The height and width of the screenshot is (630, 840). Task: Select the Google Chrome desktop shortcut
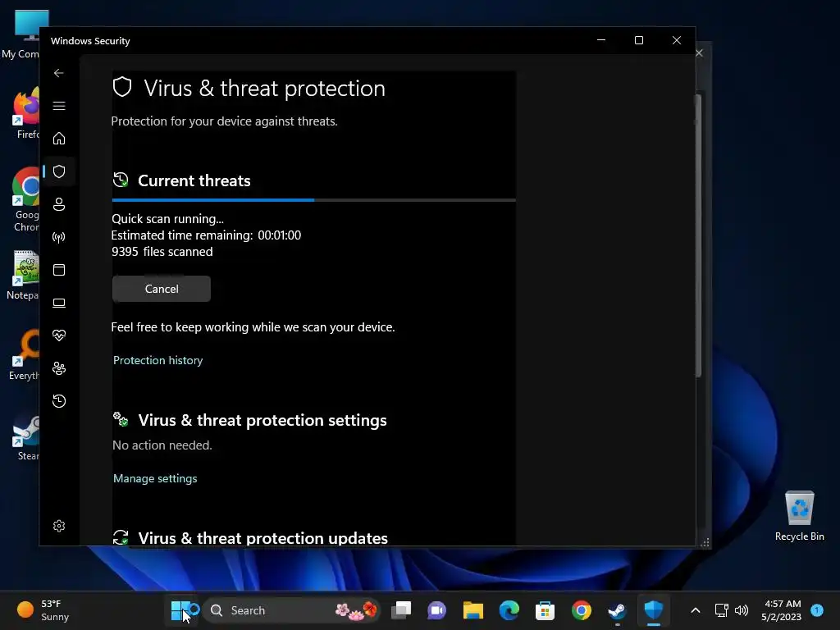[x=25, y=200]
